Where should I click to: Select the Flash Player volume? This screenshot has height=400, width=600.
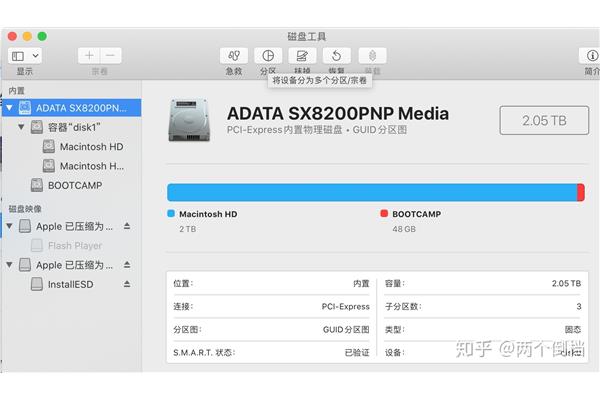click(x=72, y=245)
